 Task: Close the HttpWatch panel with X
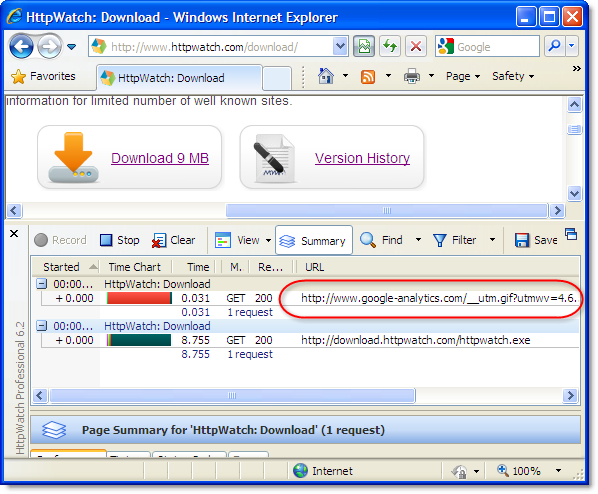(14, 233)
